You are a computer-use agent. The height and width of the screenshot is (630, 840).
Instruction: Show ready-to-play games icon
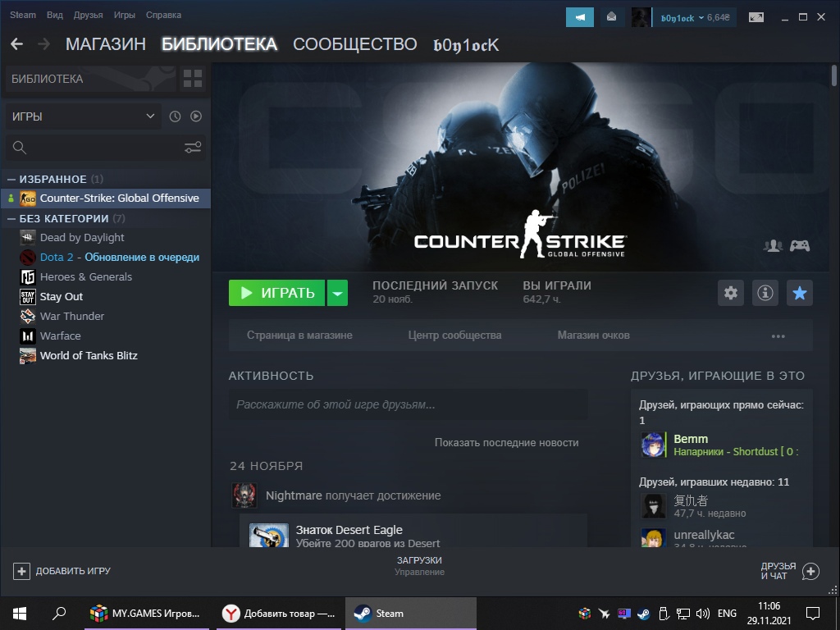(196, 116)
